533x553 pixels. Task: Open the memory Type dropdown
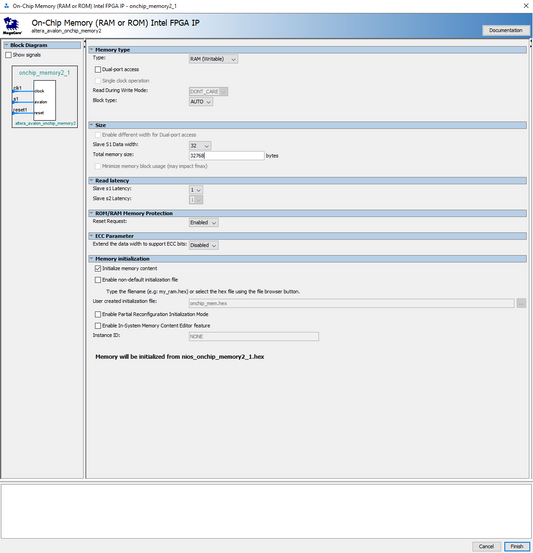[213, 59]
